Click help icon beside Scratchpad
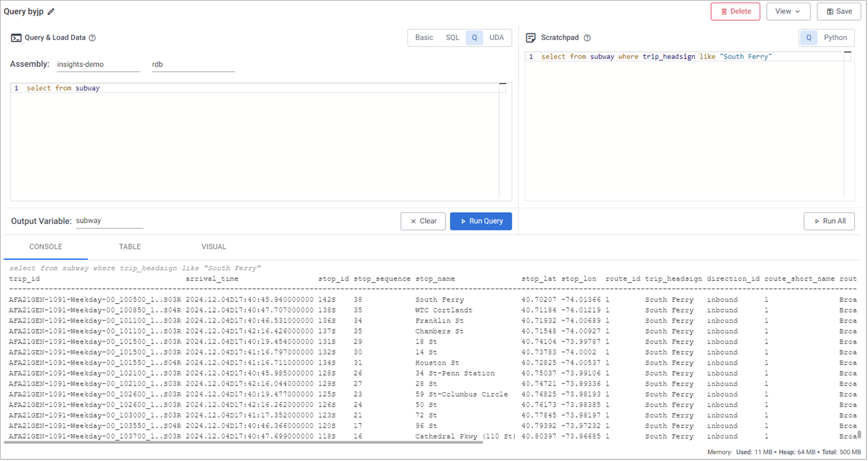This screenshot has height=461, width=868. (x=587, y=38)
